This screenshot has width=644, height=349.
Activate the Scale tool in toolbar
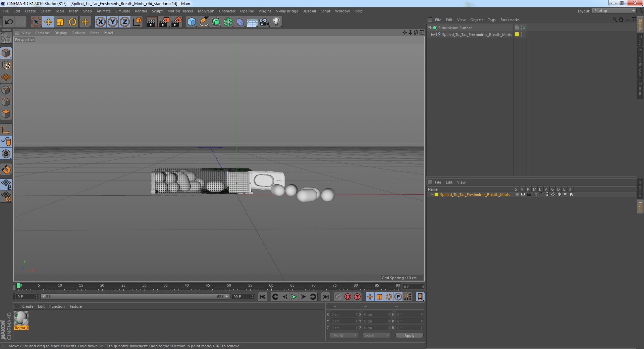(60, 22)
